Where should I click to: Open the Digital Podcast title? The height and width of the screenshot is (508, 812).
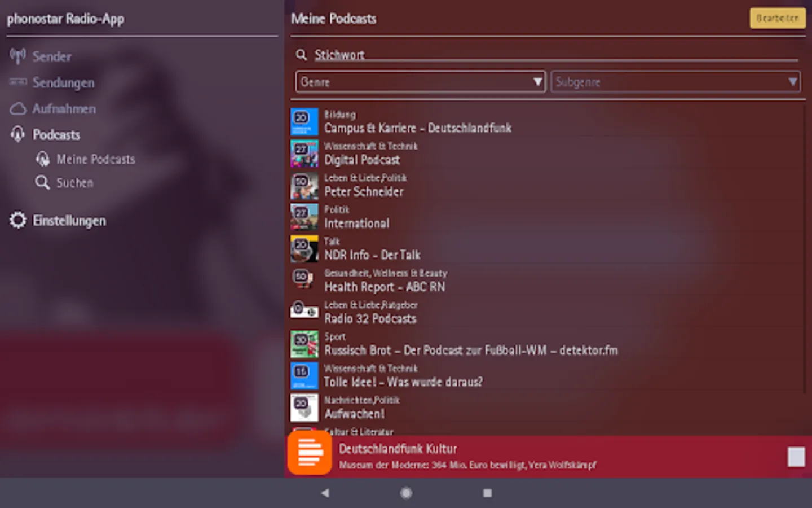click(x=362, y=160)
